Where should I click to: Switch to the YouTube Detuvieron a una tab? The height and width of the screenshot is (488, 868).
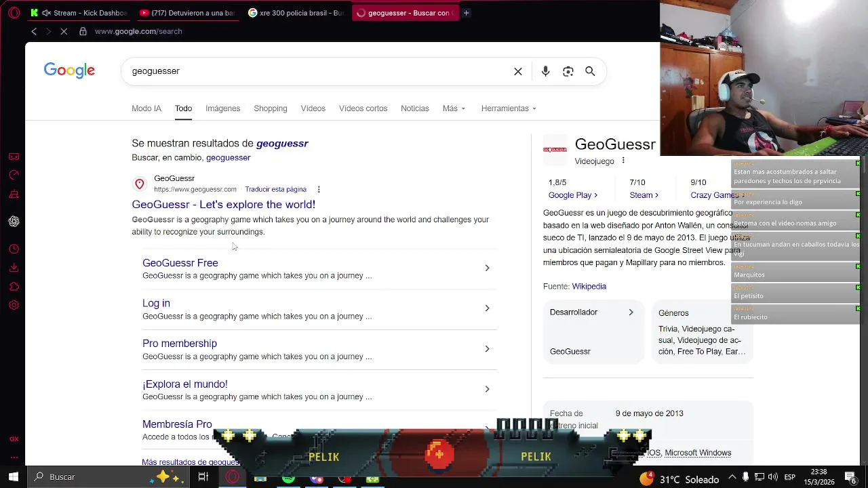click(188, 12)
